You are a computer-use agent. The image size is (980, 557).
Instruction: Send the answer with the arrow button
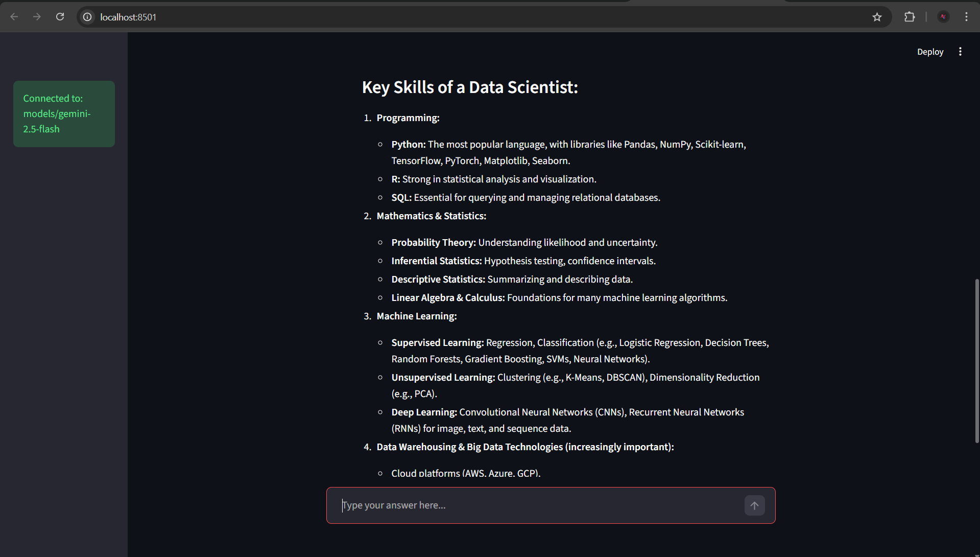coord(754,505)
